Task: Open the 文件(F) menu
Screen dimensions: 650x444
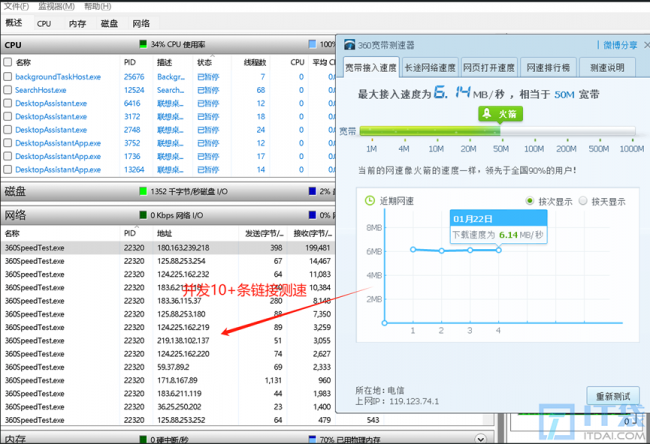Action: pyautogui.click(x=17, y=6)
